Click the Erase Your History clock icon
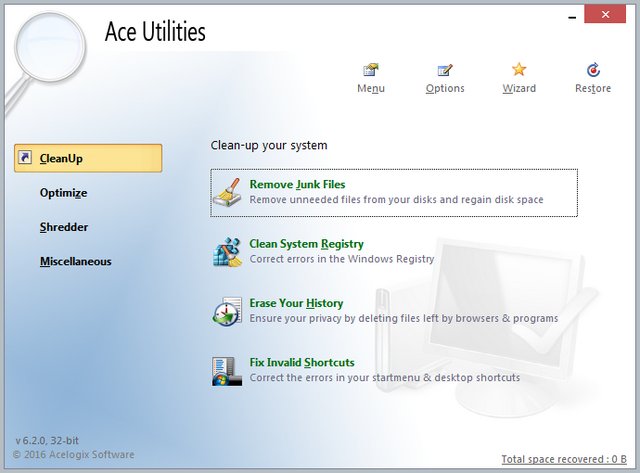Screen dimensions: 640x473 click(x=228, y=310)
